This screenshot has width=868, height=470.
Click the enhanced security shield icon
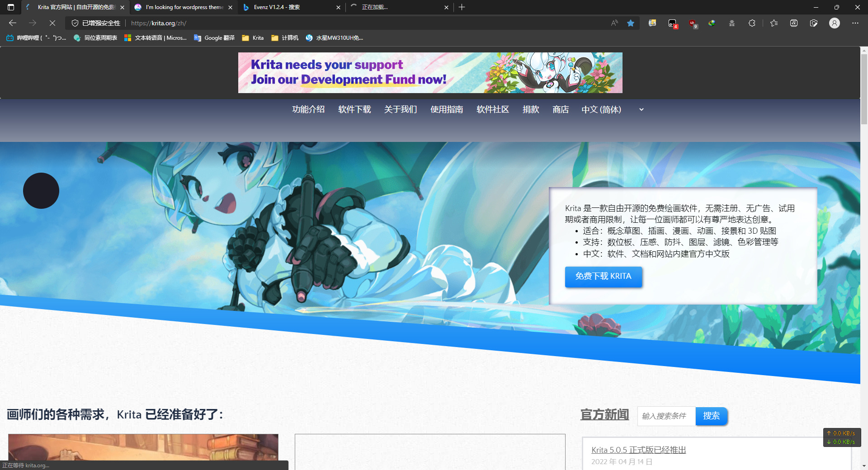pyautogui.click(x=75, y=23)
